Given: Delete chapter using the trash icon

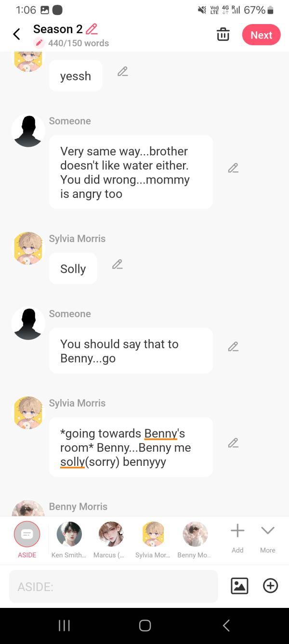Looking at the screenshot, I should (223, 35).
